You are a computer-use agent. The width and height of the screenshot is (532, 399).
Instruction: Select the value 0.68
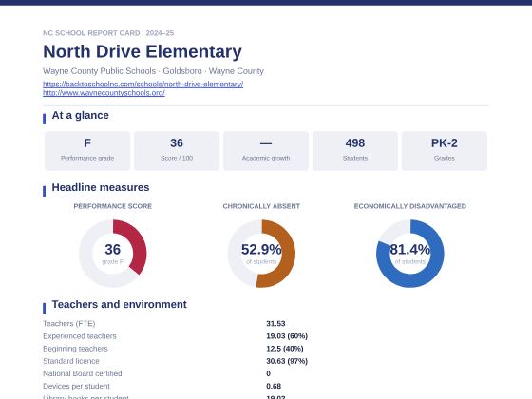pos(274,386)
